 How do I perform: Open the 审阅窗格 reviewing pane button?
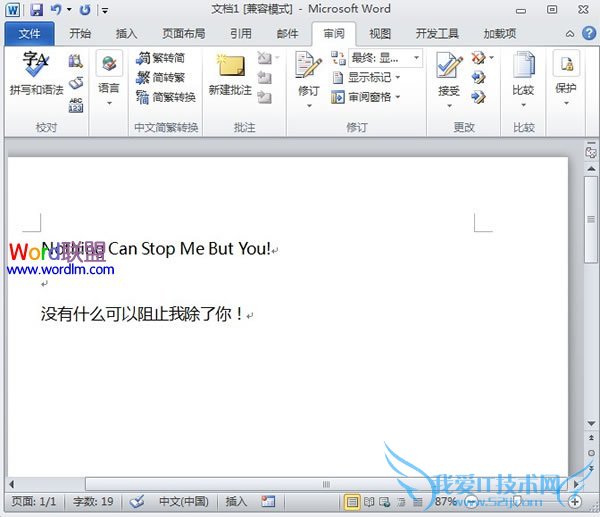[361, 97]
